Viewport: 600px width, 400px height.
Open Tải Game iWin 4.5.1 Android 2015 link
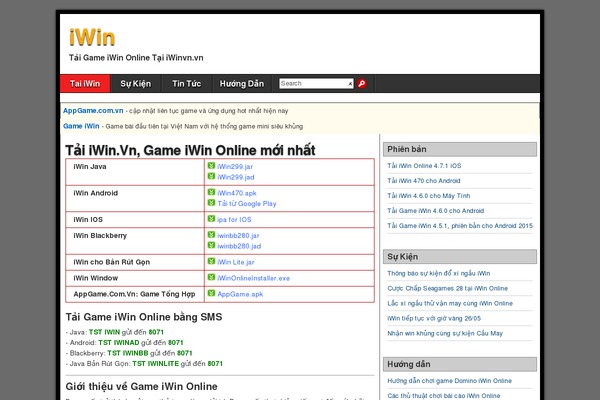pos(460,225)
